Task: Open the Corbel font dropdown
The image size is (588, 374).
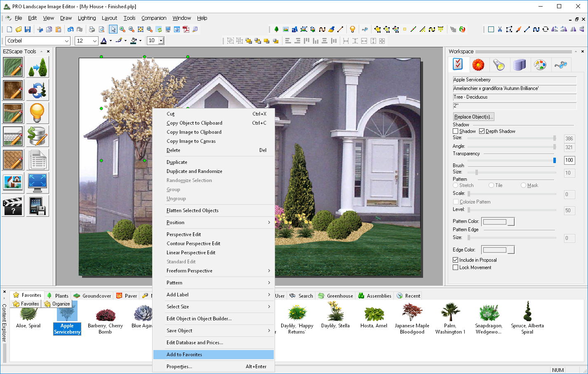Action: coord(67,41)
